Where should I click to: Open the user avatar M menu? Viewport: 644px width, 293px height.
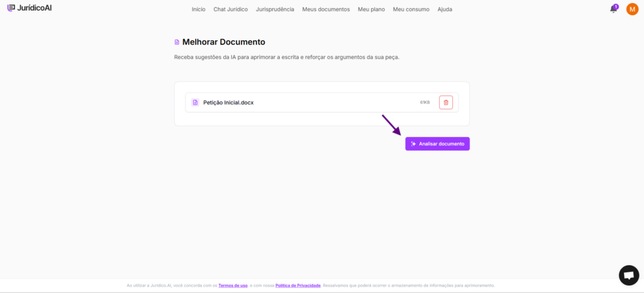632,9
